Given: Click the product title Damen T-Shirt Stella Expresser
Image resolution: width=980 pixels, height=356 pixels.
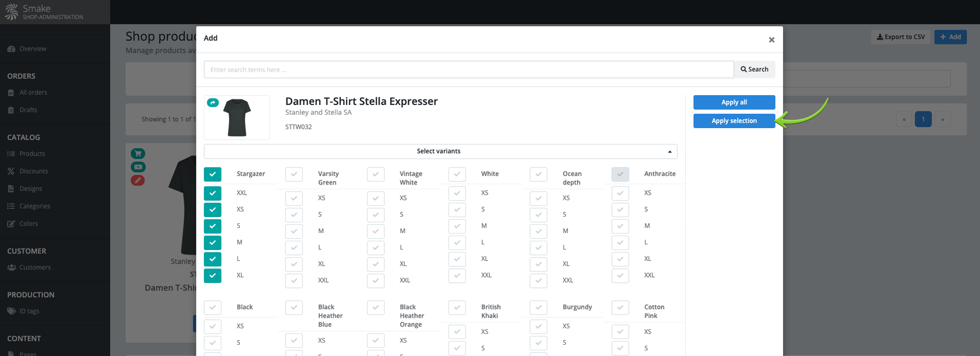Looking at the screenshot, I should coord(361,101).
